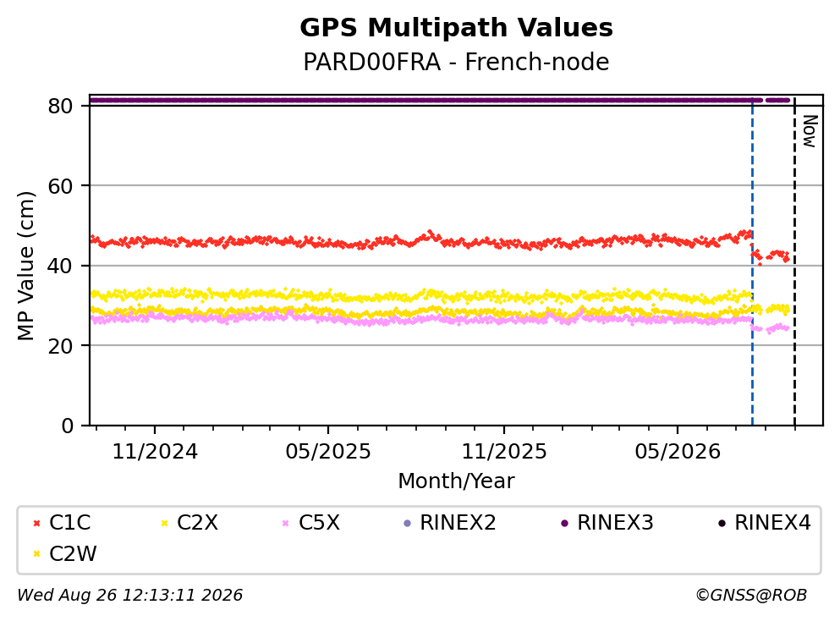
Task: Click the yellow C2X legend marker
Action: coord(164,524)
